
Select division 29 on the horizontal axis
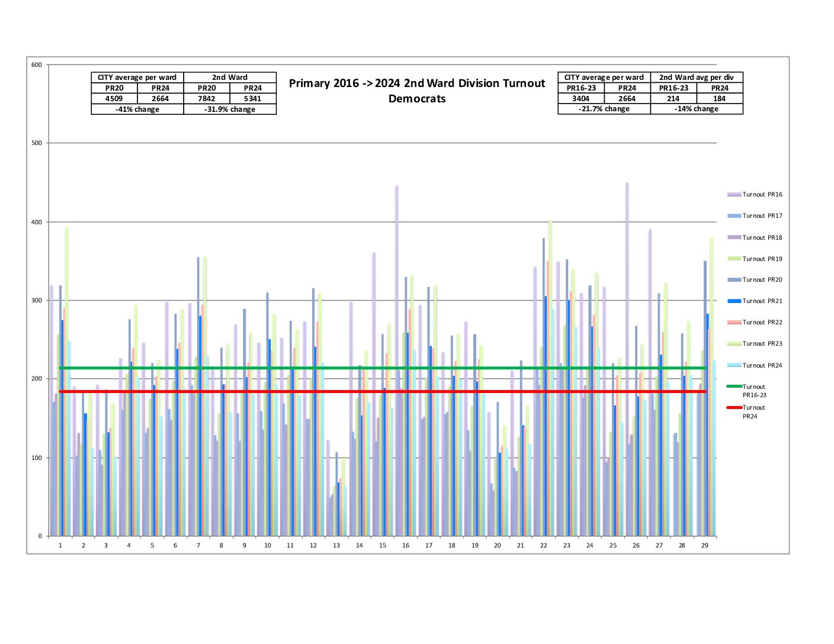705,546
